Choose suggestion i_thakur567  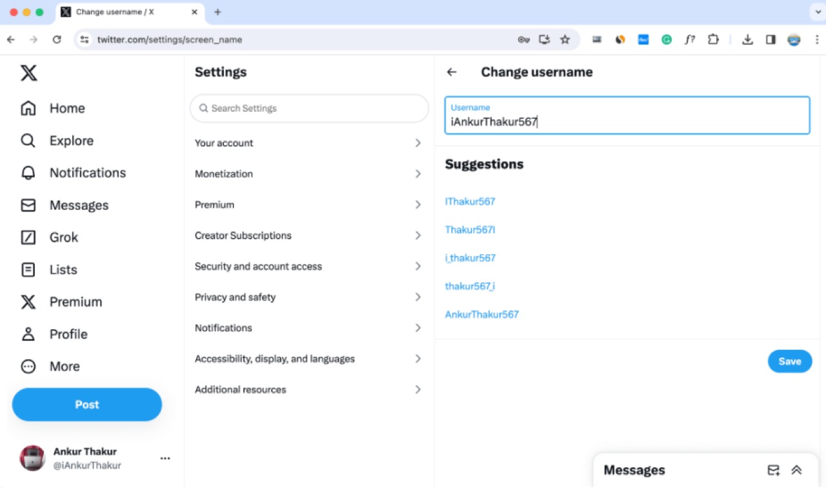tap(470, 258)
